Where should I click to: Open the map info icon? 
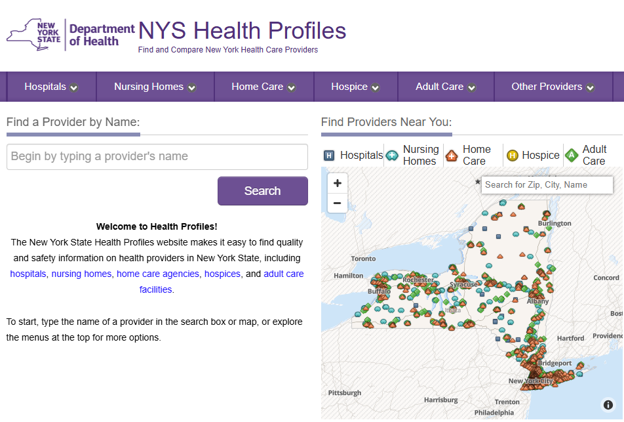coord(608,404)
